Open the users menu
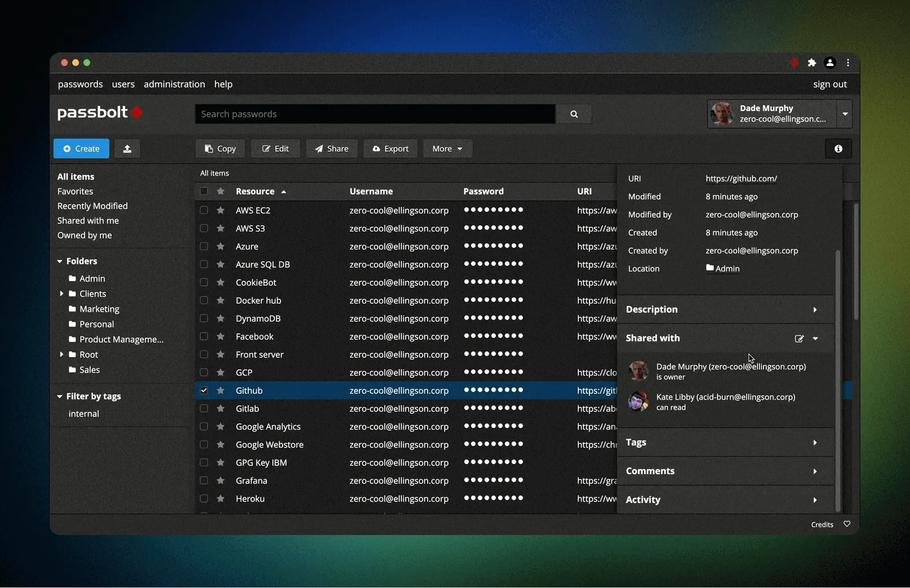 [x=123, y=84]
